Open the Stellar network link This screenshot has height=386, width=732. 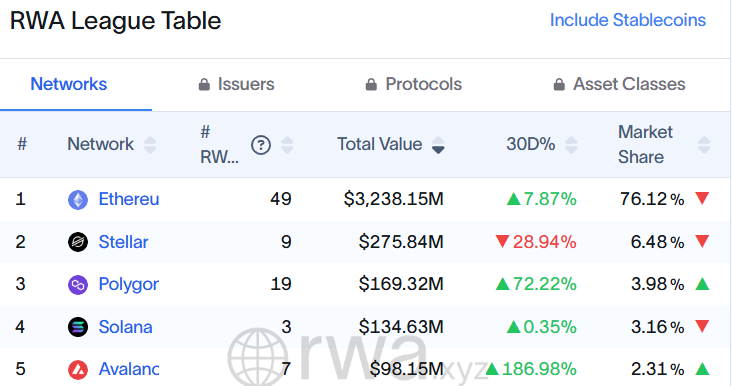click(123, 242)
